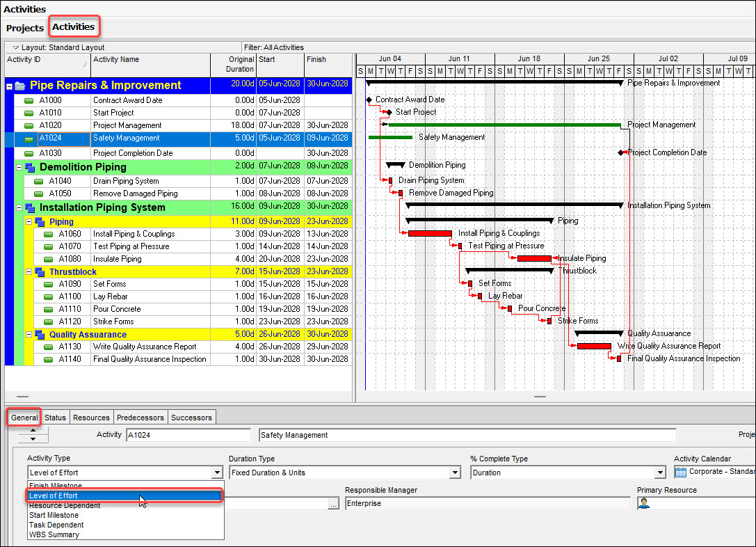Click the Thrustblock WBS band icon
Image resolution: width=756 pixels, height=547 pixels.
click(x=40, y=272)
